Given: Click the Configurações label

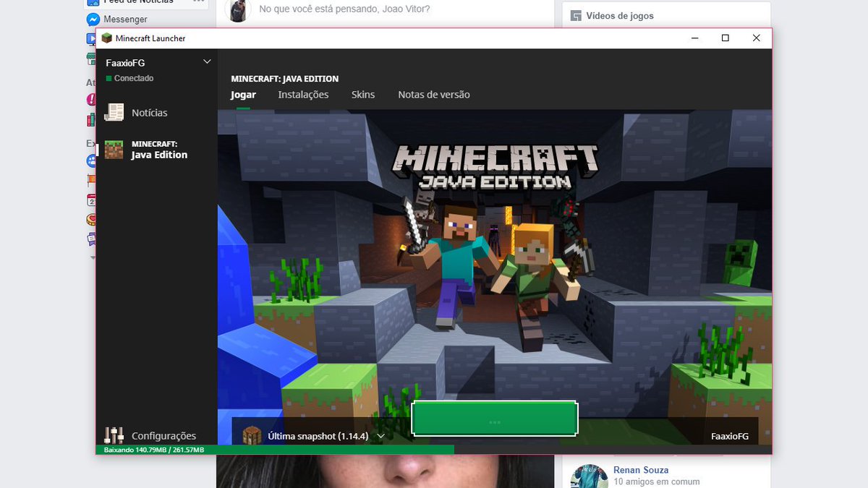Looking at the screenshot, I should point(163,436).
